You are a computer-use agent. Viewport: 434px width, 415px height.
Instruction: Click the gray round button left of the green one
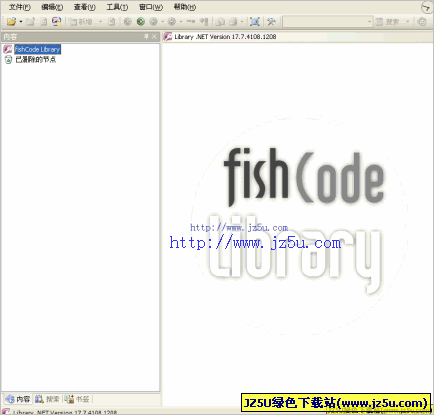(127, 22)
